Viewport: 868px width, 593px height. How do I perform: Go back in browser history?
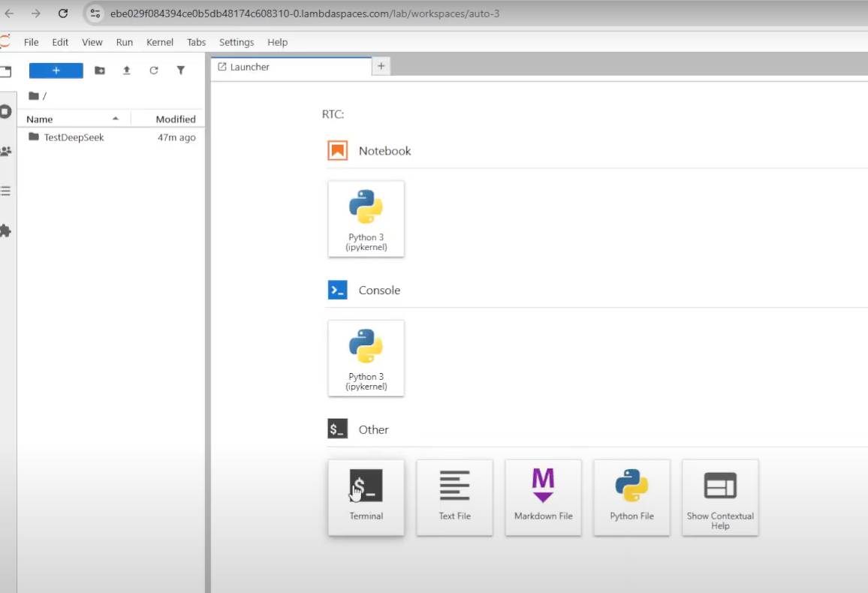[x=10, y=14]
